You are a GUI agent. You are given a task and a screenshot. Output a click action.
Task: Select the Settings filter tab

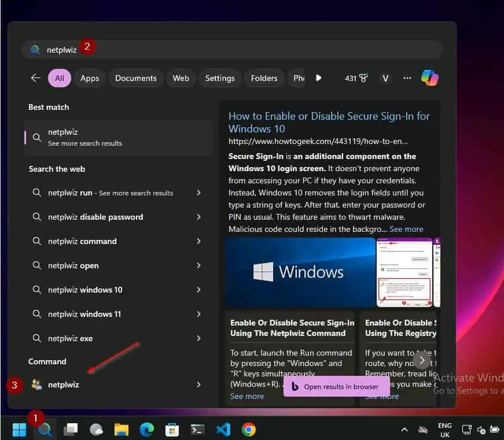pyautogui.click(x=220, y=78)
